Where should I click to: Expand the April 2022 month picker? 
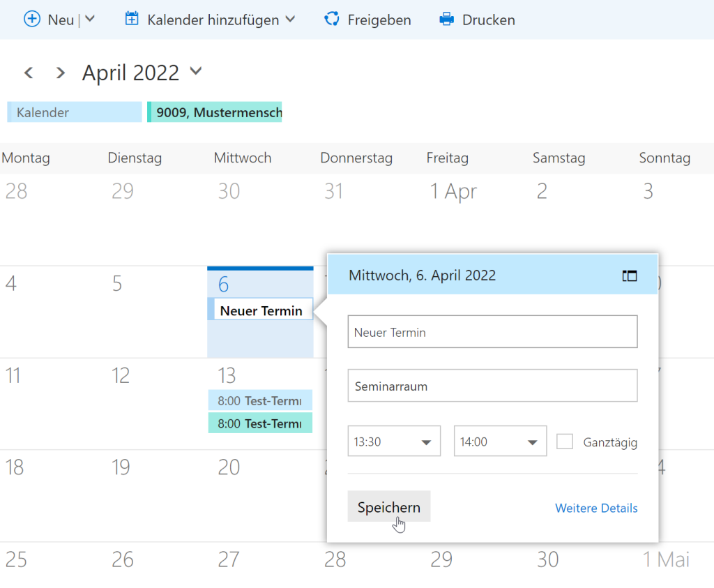[x=196, y=71]
